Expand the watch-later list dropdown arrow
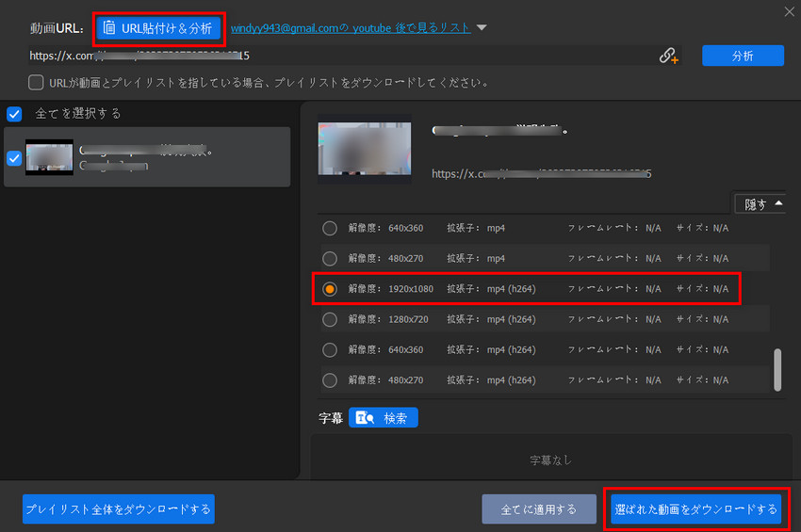The height and width of the screenshot is (532, 801). click(482, 28)
